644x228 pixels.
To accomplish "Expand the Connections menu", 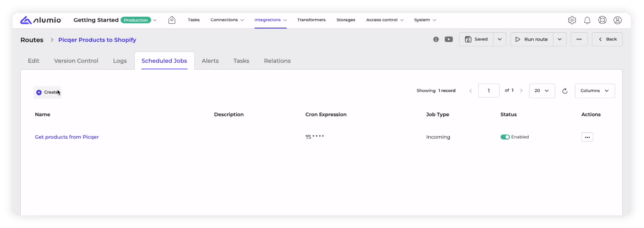I will [227, 20].
